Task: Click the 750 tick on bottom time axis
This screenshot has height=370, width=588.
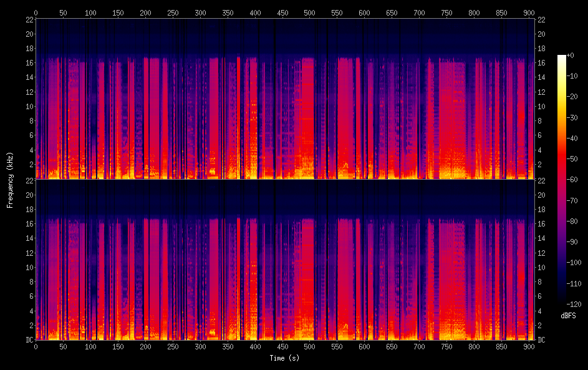Action: click(x=446, y=346)
